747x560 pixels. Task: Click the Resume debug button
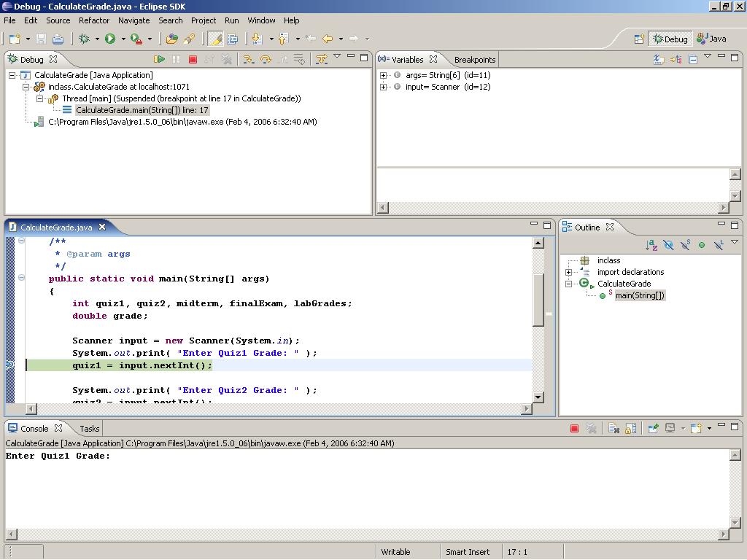(x=158, y=60)
